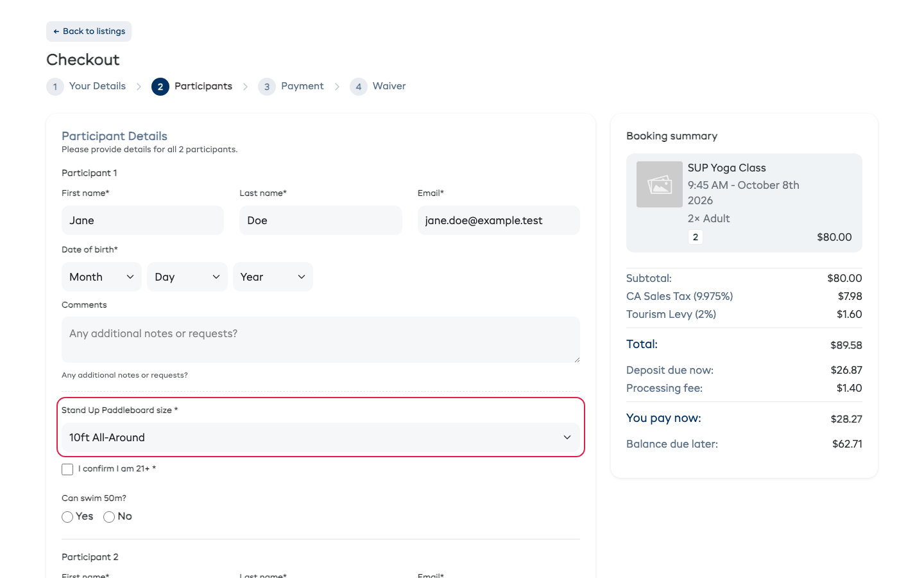Edit the Last name field with Doe
The image size is (924, 578).
pyautogui.click(x=321, y=220)
